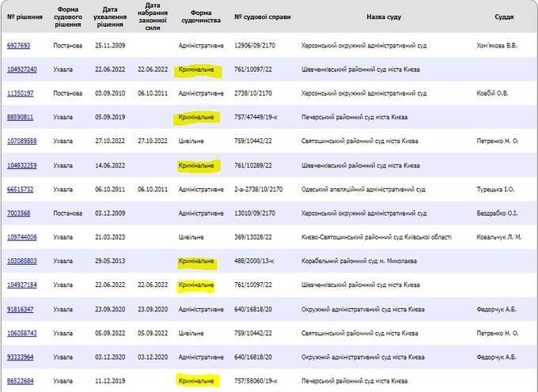Select case number 369/13028/22
Image resolution: width=538 pixels, height=392 pixels.
[253, 237]
